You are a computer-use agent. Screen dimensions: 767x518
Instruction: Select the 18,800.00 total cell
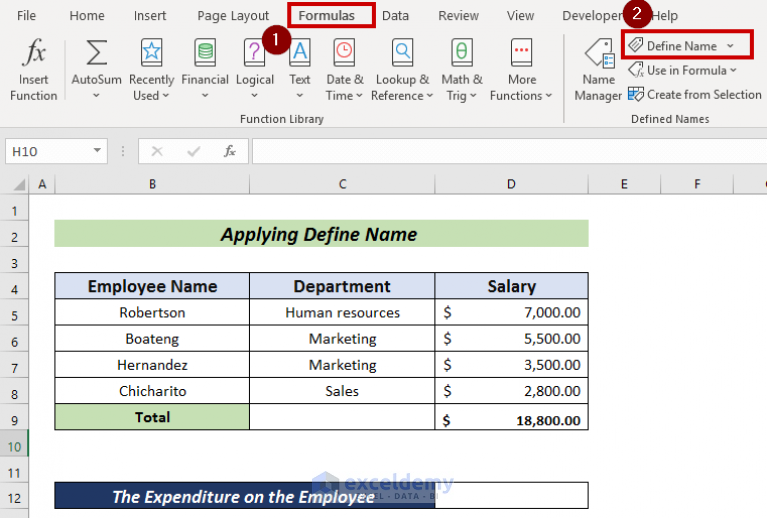click(x=511, y=417)
